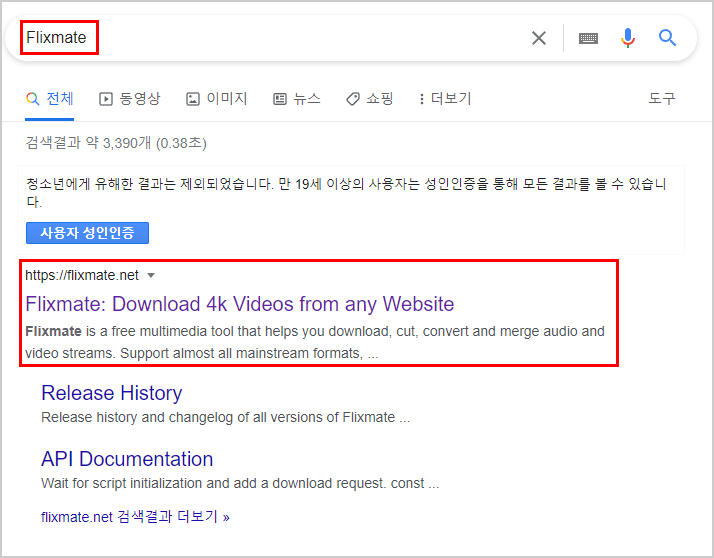Select the 전체 tab
The width and height of the screenshot is (714, 558).
click(50, 98)
